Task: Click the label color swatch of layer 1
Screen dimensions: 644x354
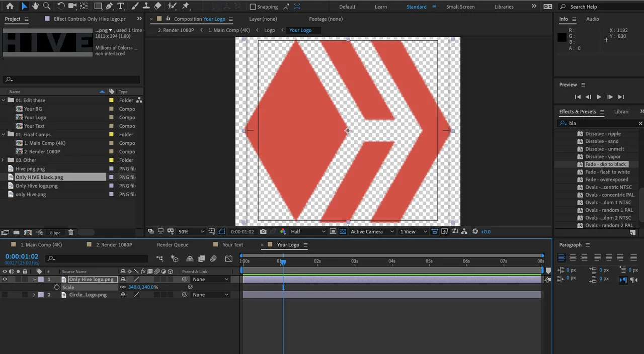Action: 41,279
